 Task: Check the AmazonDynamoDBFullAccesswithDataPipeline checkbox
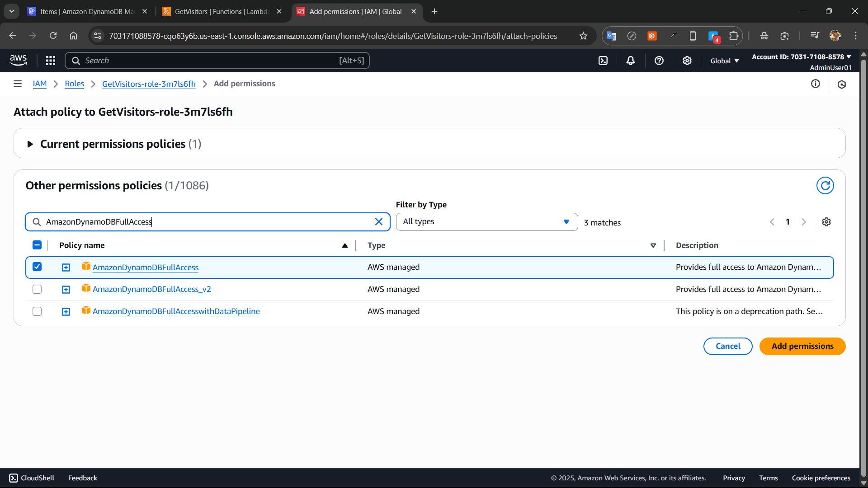[37, 311]
